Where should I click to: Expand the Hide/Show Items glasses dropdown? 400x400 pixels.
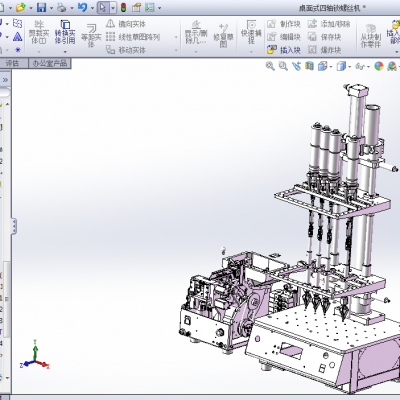coord(368,67)
